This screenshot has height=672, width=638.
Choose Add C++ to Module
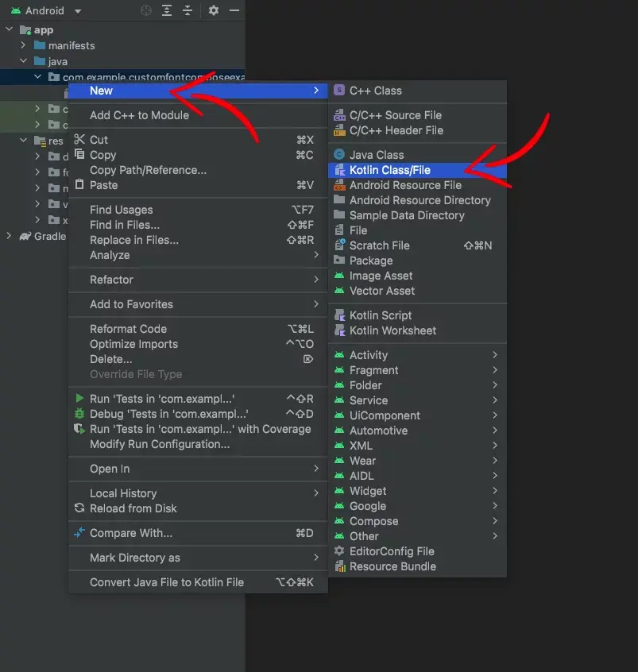coord(198,115)
